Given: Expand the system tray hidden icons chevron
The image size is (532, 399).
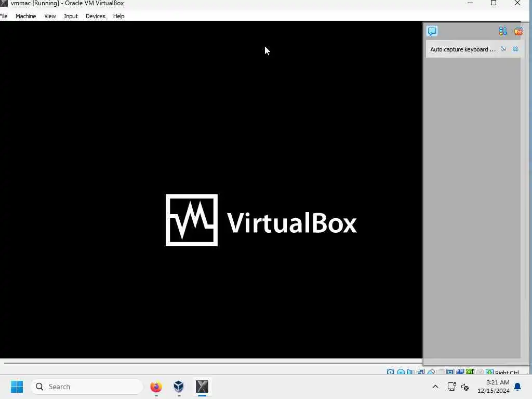Looking at the screenshot, I should click(x=435, y=387).
